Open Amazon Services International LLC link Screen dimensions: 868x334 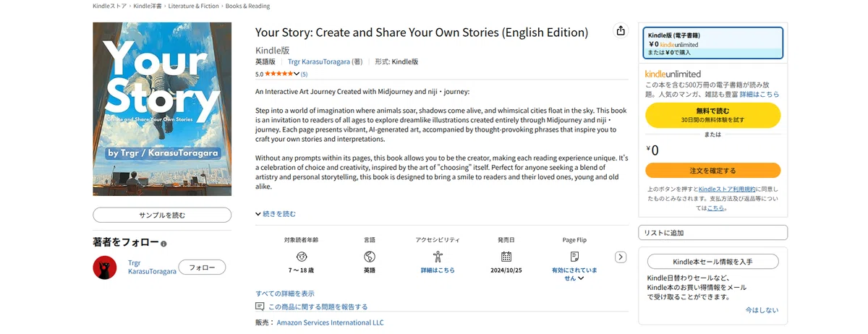pyautogui.click(x=331, y=322)
